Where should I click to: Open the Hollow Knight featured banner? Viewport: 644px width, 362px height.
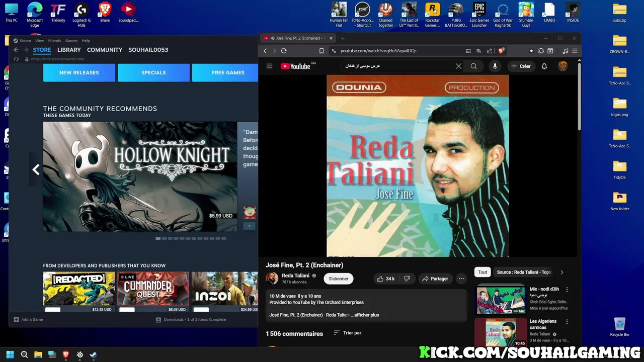coord(140,176)
